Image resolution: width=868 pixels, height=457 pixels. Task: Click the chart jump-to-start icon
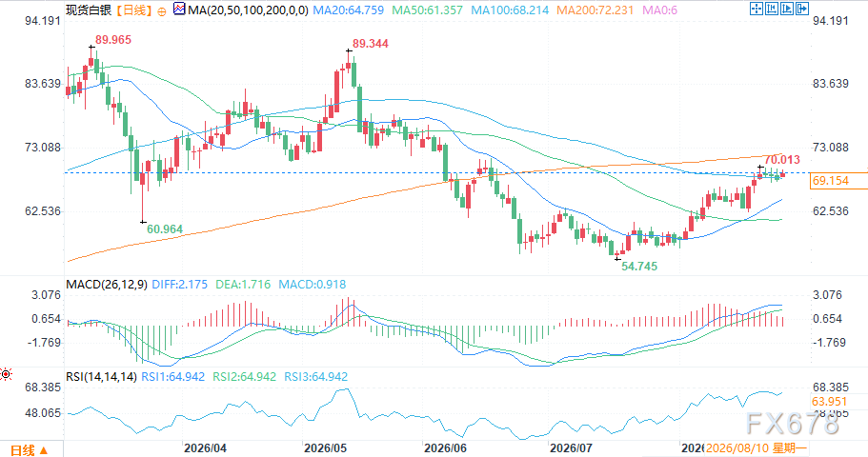click(x=772, y=9)
